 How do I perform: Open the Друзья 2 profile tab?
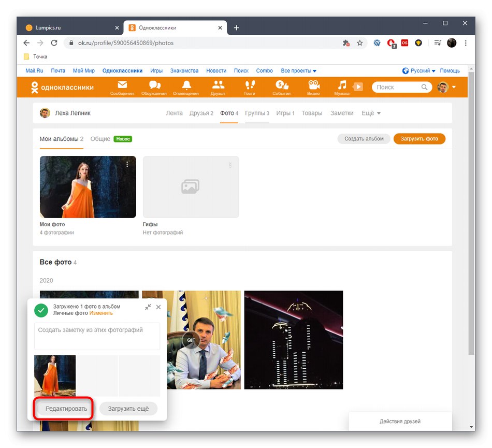point(201,113)
